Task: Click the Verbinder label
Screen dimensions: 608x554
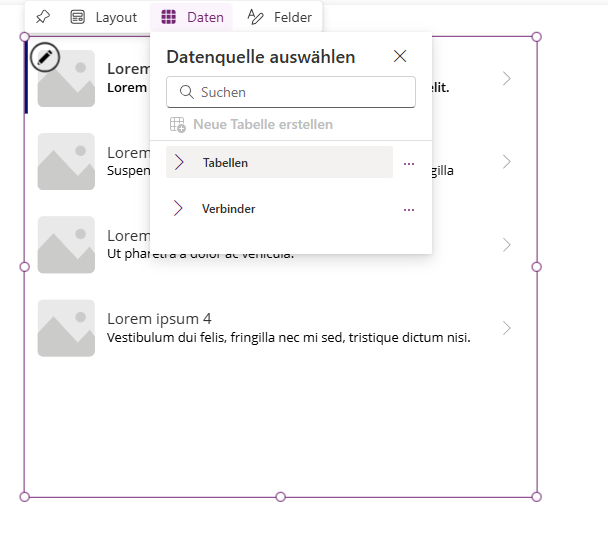Action: [229, 209]
